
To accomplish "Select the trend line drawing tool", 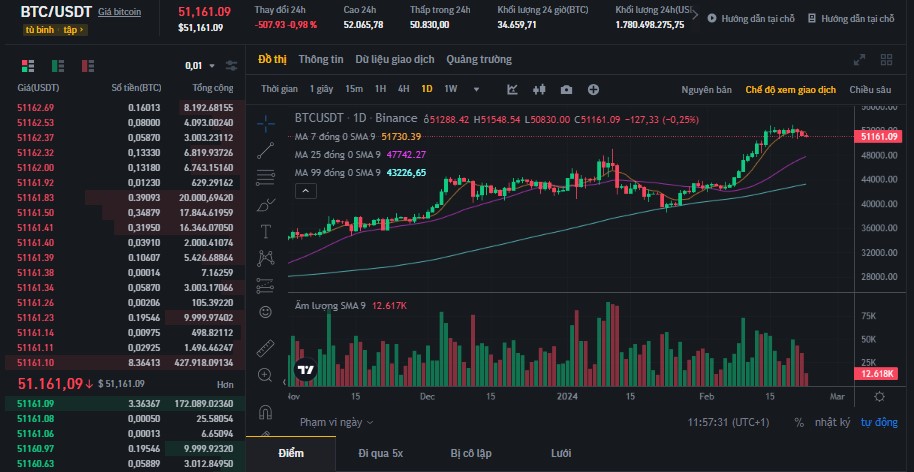I will 266,150.
